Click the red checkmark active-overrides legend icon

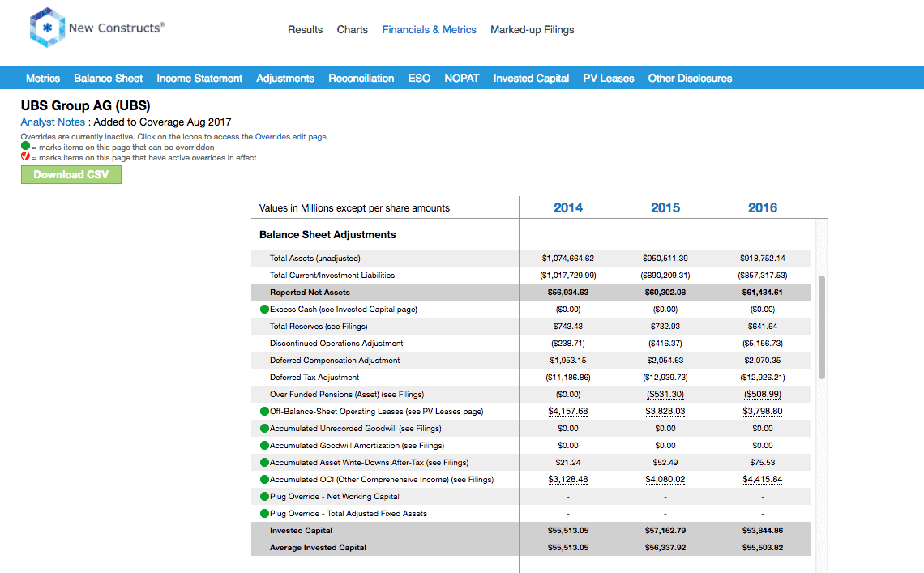pyautogui.click(x=25, y=156)
